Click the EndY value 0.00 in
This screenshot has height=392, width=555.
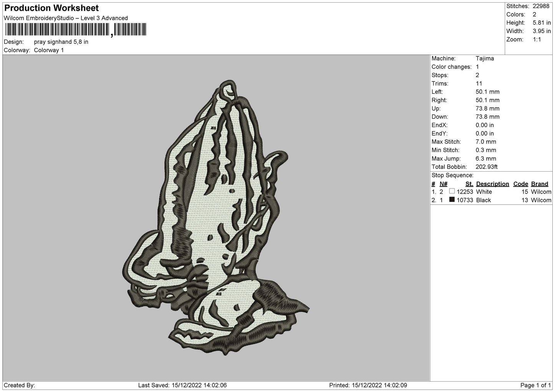485,134
